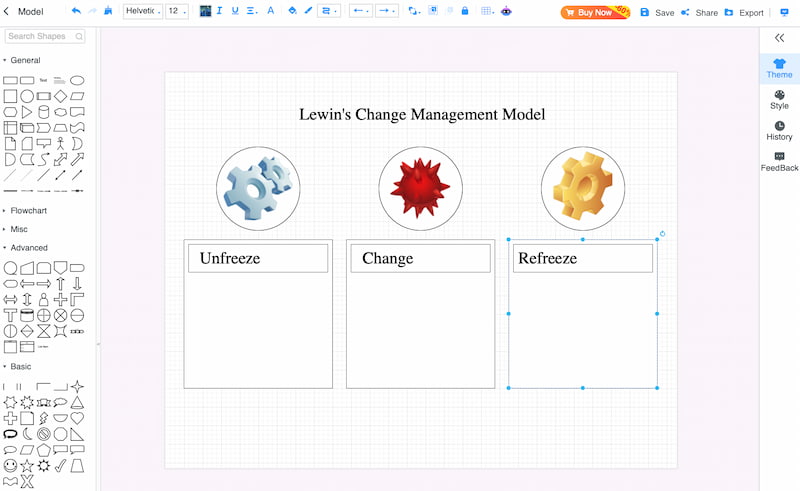Open the connector line style dropdown
The width and height of the screenshot is (800, 491).
point(329,11)
